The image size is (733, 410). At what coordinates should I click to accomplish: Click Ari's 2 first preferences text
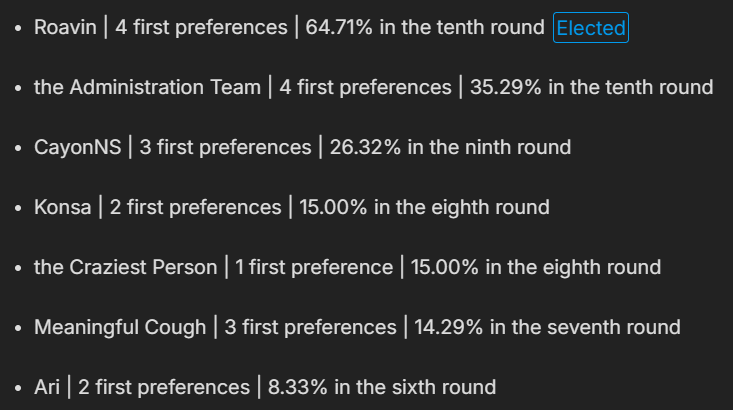[163, 388]
